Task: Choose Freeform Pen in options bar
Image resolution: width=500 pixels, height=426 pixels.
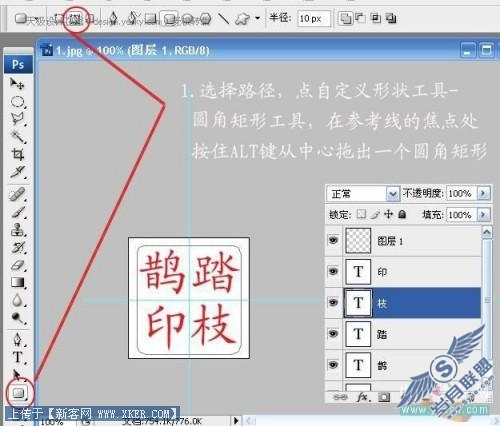Action: 133,18
